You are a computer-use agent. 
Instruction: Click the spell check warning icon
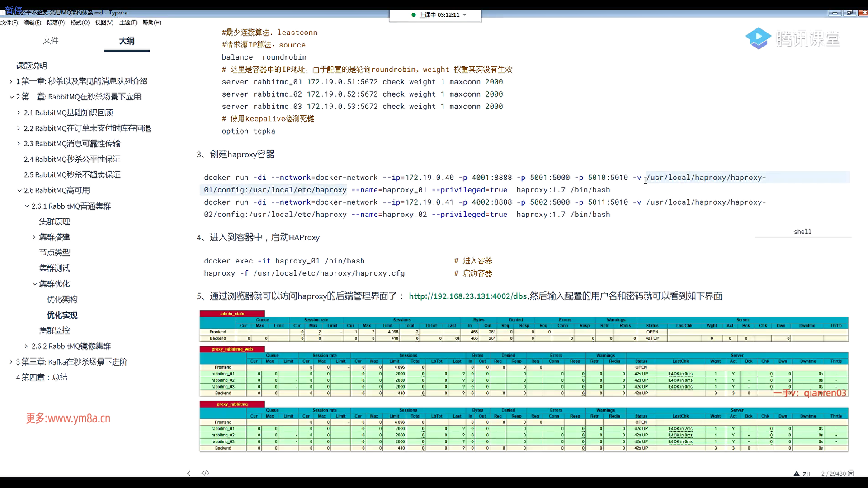[x=797, y=474]
